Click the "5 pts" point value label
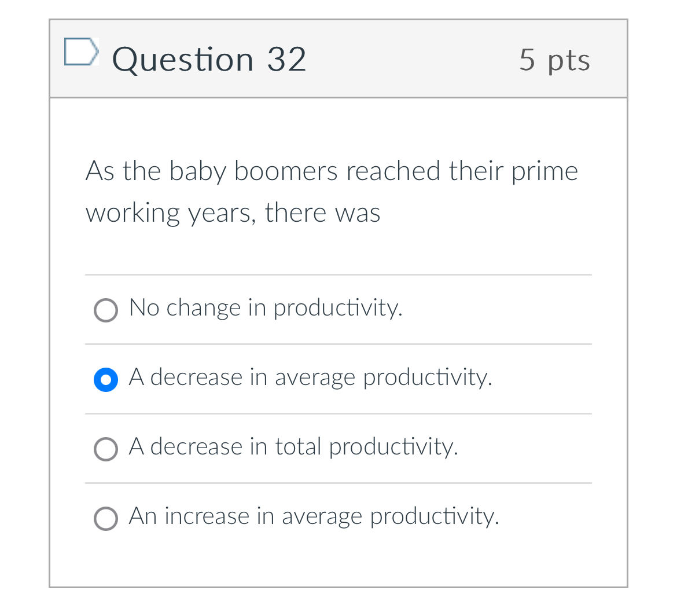The image size is (677, 616). tap(554, 60)
